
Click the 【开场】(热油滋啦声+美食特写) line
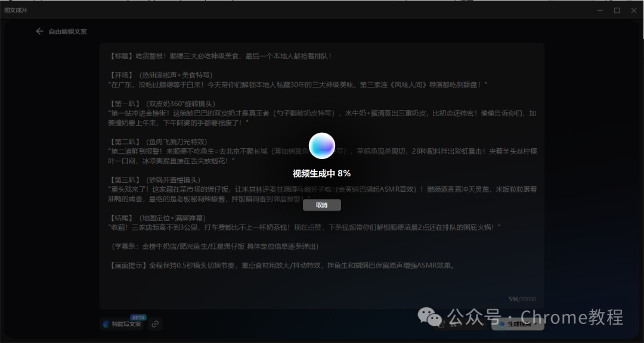[160, 75]
